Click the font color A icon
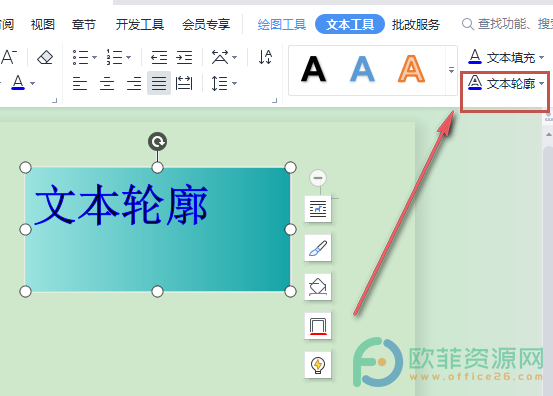 click(x=18, y=83)
